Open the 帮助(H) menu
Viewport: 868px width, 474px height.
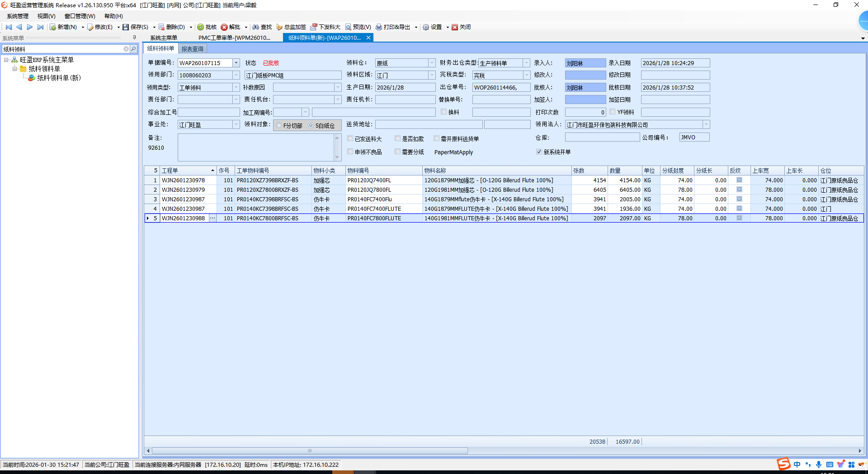pos(113,16)
